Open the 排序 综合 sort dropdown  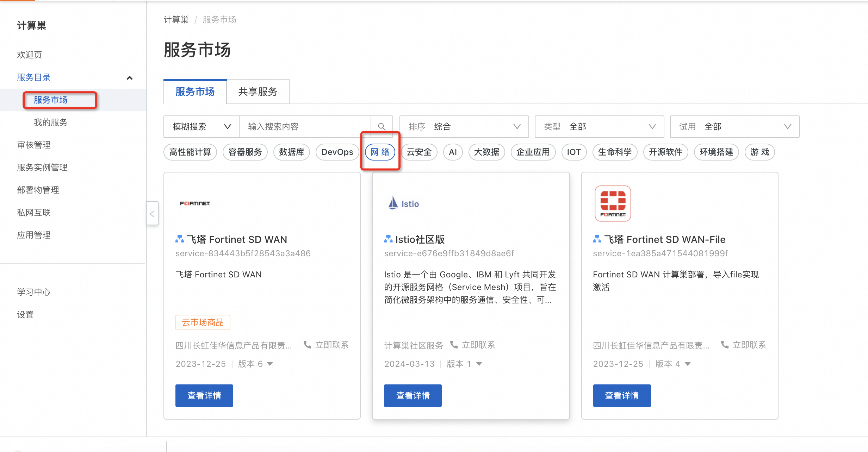[x=464, y=127]
